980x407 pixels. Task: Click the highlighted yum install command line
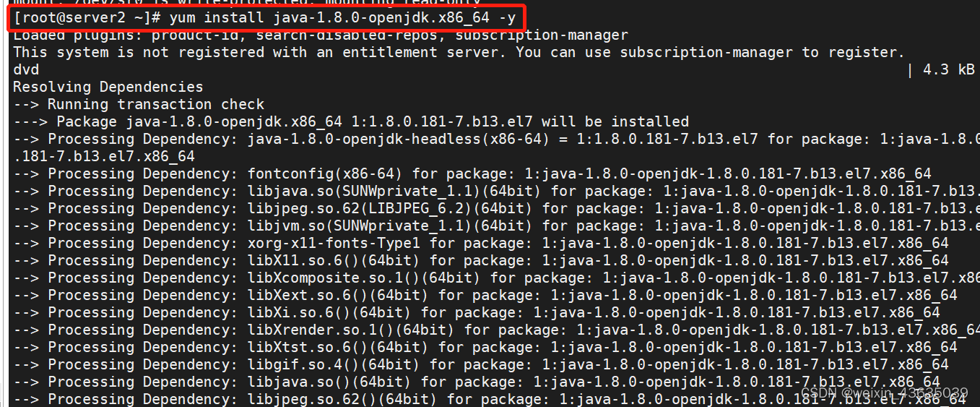coord(264,17)
